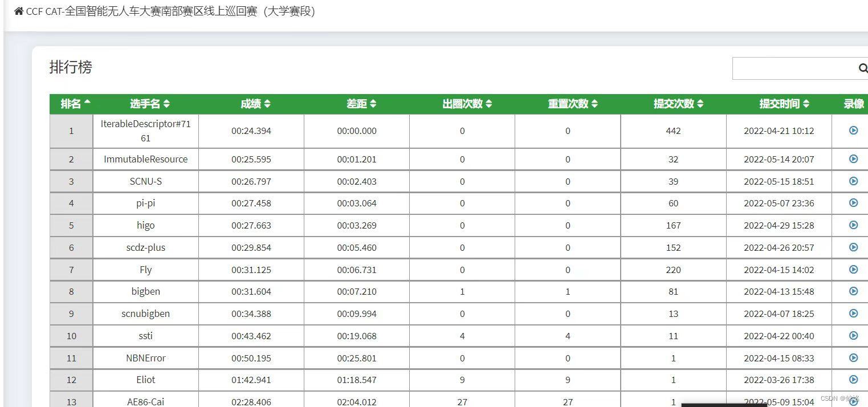Click the 录像 column header

[854, 104]
